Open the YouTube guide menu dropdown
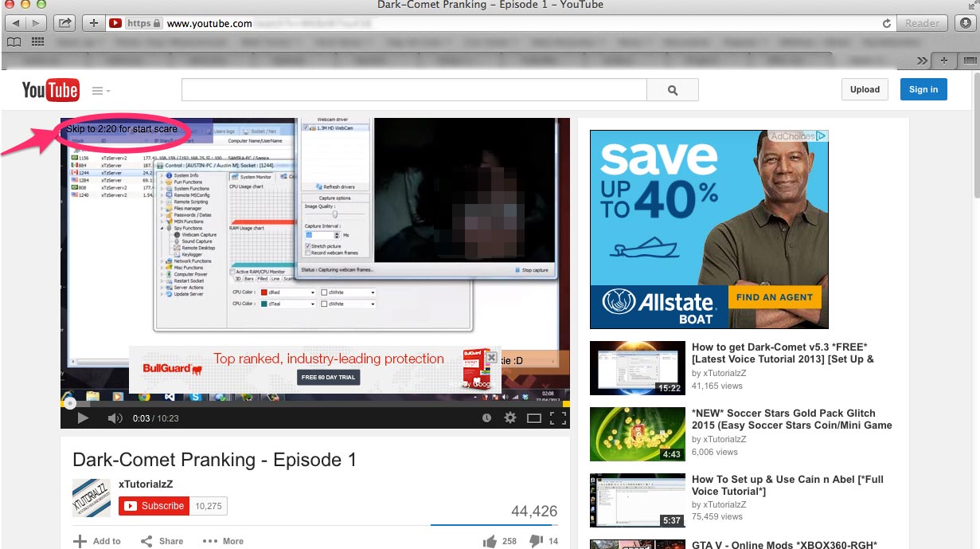Image resolution: width=980 pixels, height=549 pixels. 100,91
